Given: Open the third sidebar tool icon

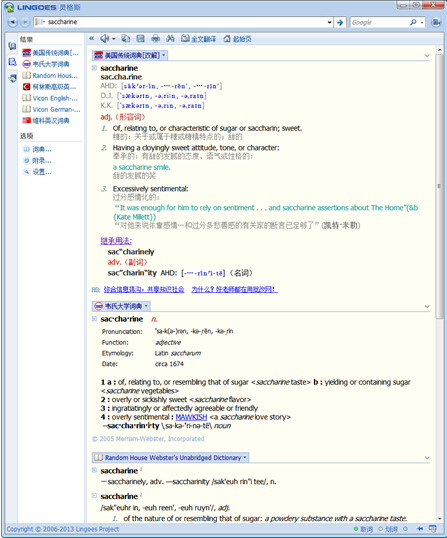Looking at the screenshot, I should 13,78.
